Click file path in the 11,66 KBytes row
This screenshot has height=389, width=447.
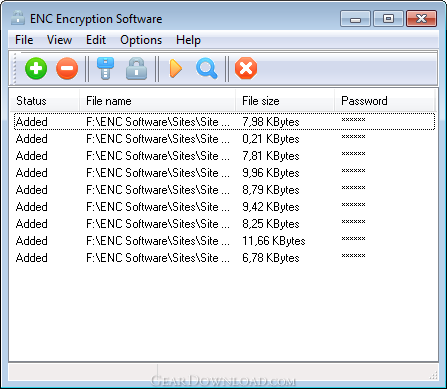(x=158, y=241)
